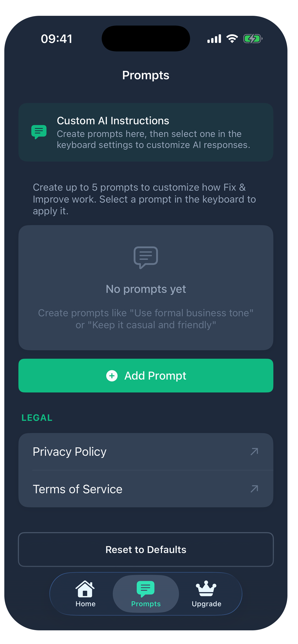Click the Custom AI Instructions banner title
The height and width of the screenshot is (644, 298).
tap(113, 121)
